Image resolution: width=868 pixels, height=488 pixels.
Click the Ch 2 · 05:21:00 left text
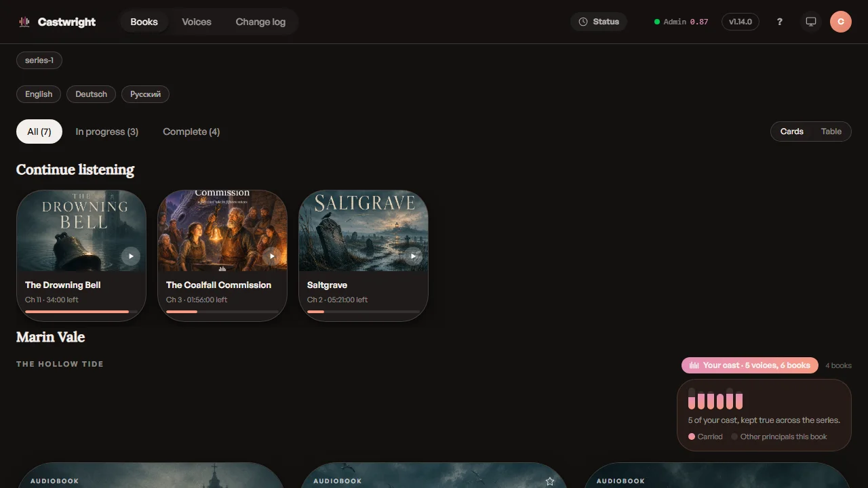(338, 300)
